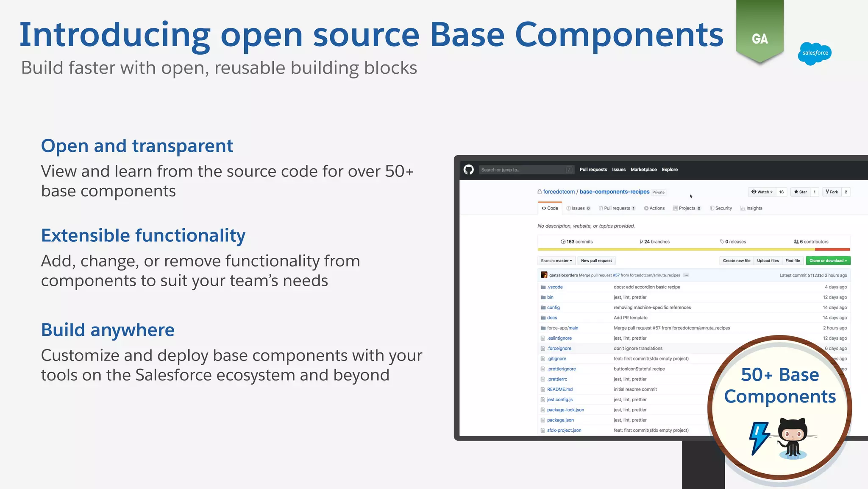
Task: Open Marketplace in the top navigation
Action: (643, 170)
